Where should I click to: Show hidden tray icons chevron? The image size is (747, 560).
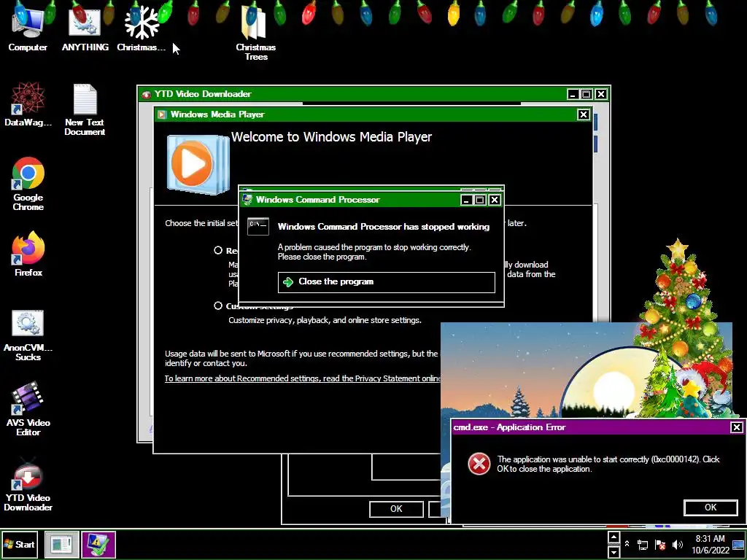(627, 544)
